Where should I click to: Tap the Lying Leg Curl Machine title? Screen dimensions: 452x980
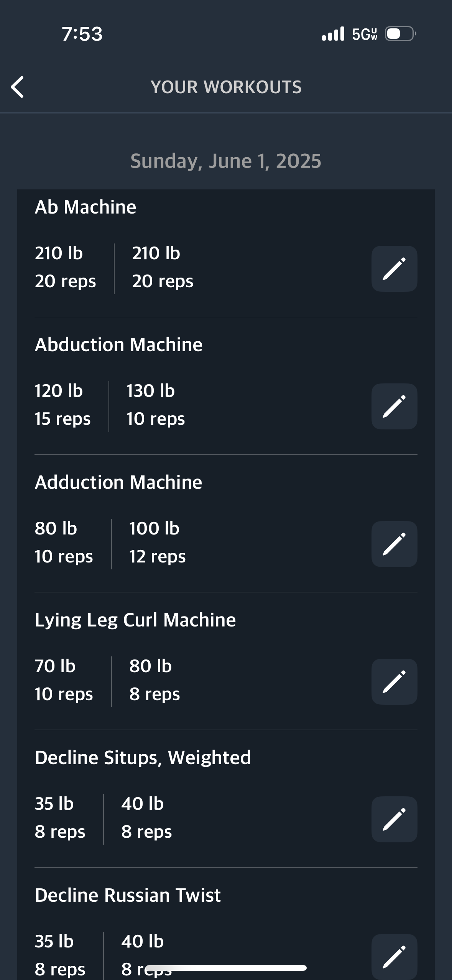tap(135, 620)
